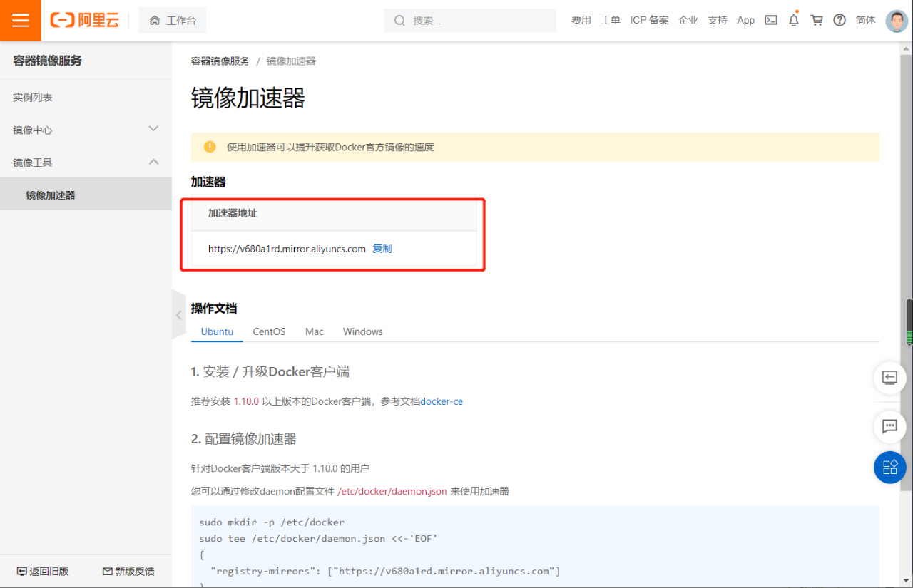Image resolution: width=913 pixels, height=588 pixels.
Task: Open the docker-ce documentation link
Action: click(x=441, y=401)
